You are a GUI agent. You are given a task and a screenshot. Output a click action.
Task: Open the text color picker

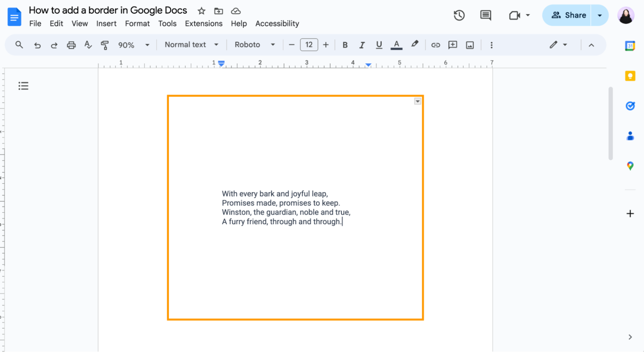[397, 45]
